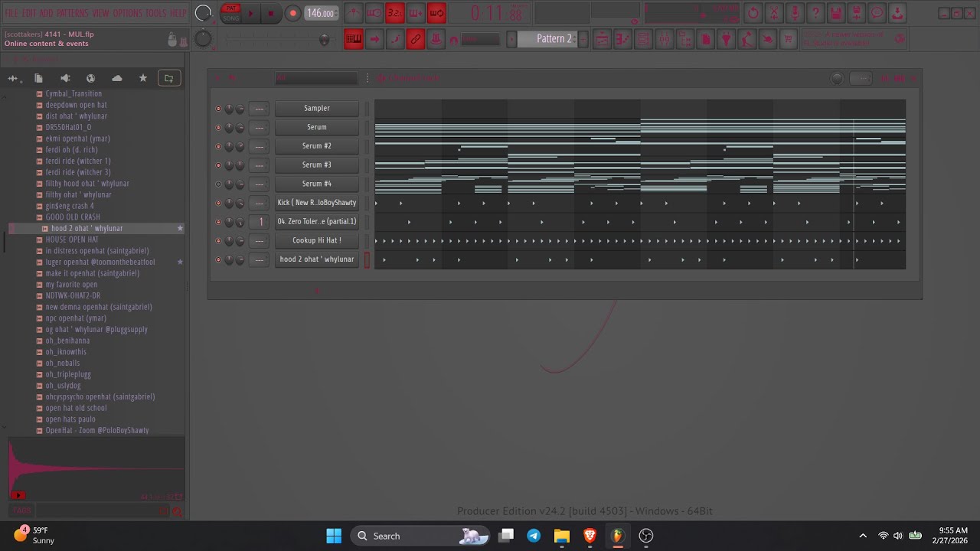The width and height of the screenshot is (980, 551).
Task: Open the Cookup Hi Hat ! channel
Action: coord(317,240)
